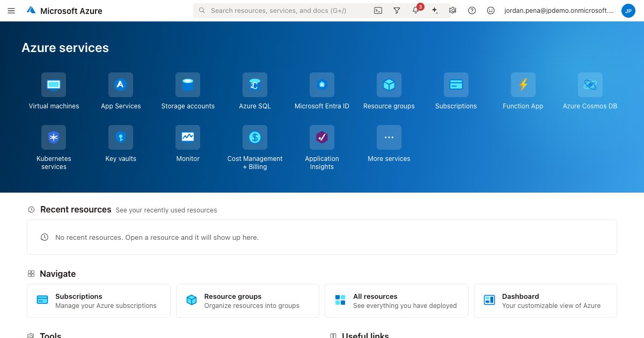Open Storage accounts service
The width and height of the screenshot is (644, 338).
coord(188,91)
